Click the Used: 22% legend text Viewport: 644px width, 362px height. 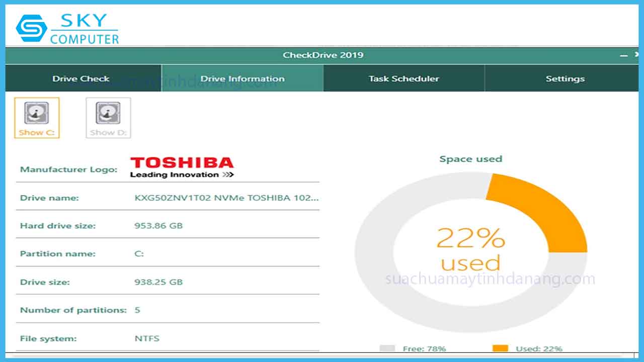pyautogui.click(x=539, y=348)
